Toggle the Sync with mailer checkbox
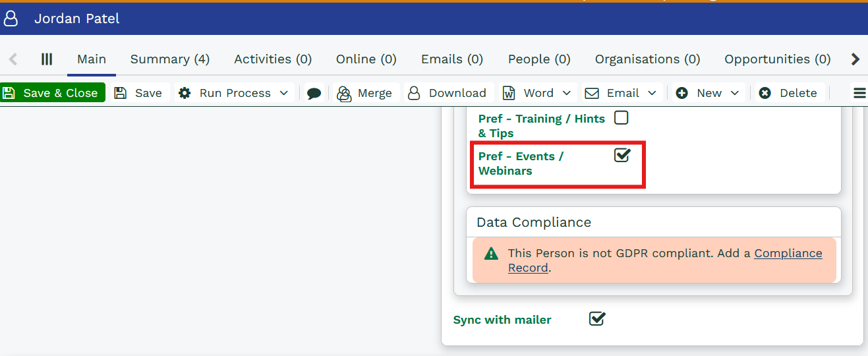The image size is (868, 356). tap(596, 319)
